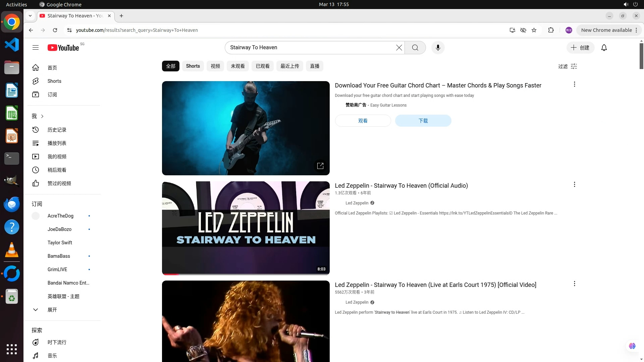Screen dimensions: 644x362
Task: Toggle the hamburger guide menu
Action: (x=36, y=48)
